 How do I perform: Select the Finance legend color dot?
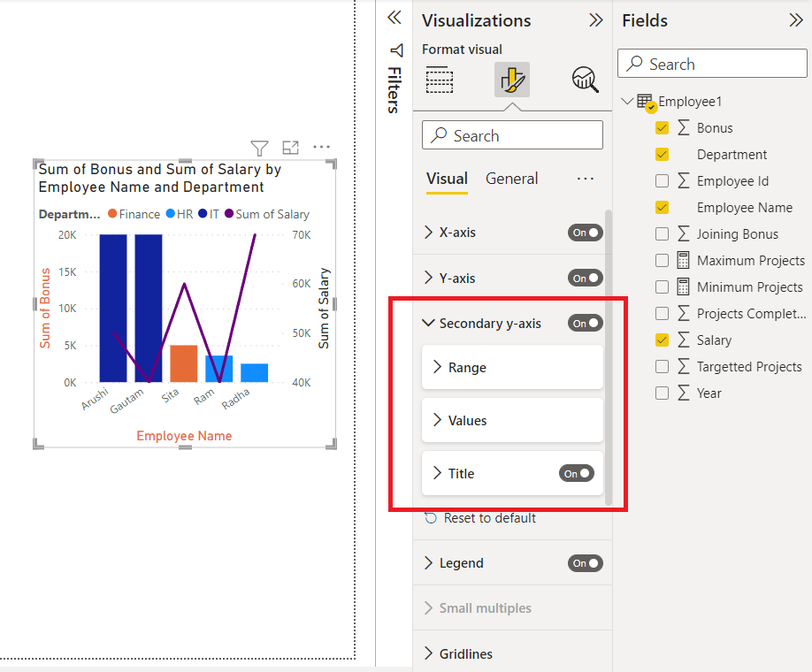pos(112,213)
